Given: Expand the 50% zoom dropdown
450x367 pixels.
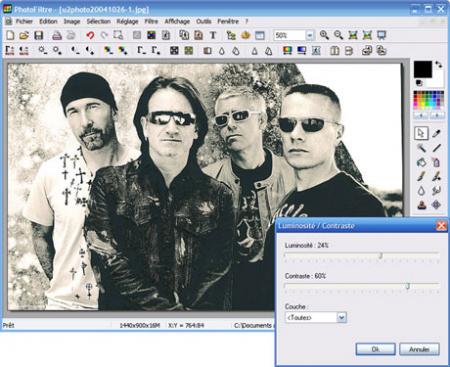Looking at the screenshot, I should [x=310, y=35].
